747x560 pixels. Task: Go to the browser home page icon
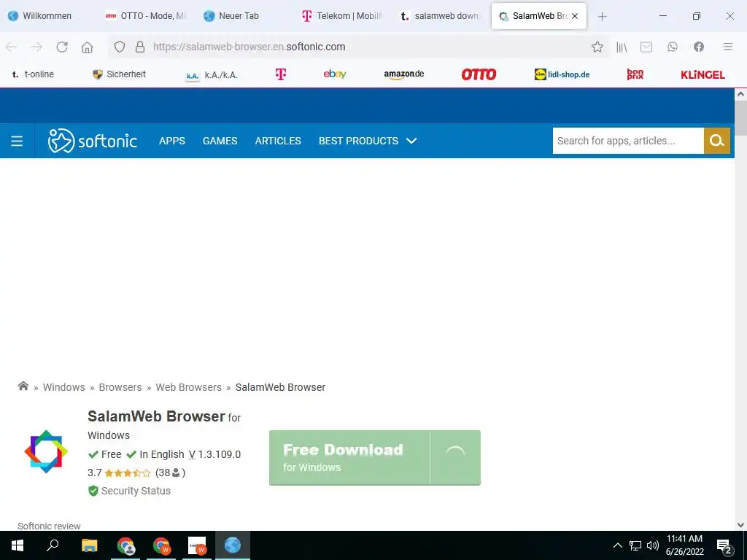tap(88, 47)
